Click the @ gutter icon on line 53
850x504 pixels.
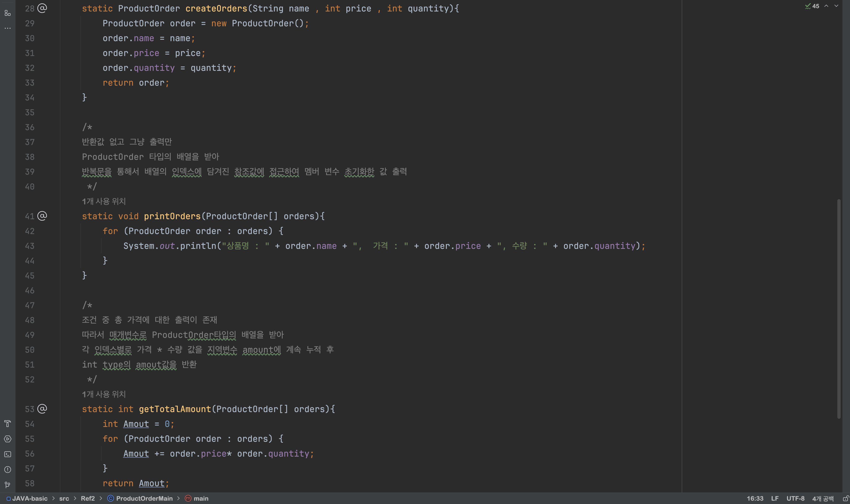[x=42, y=409]
